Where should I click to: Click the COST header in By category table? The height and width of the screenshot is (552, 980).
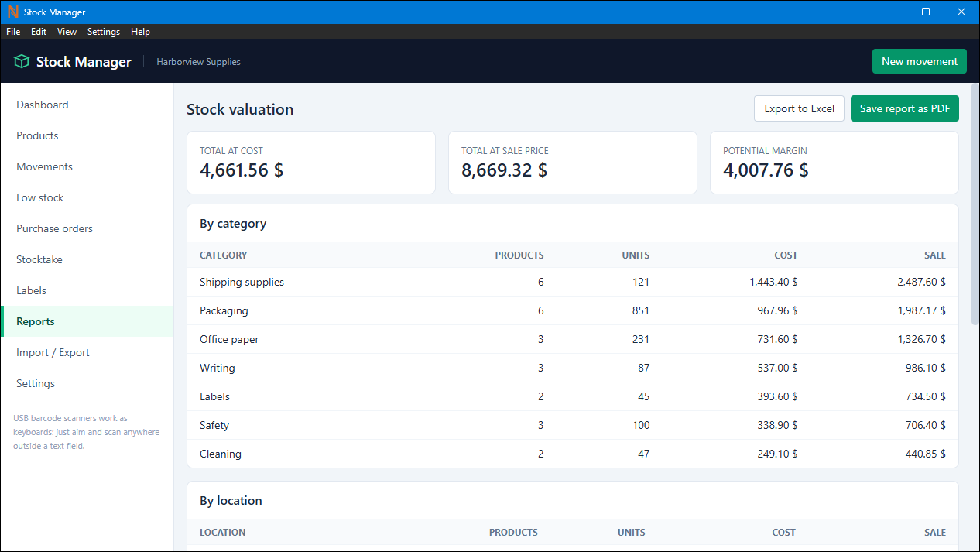click(x=786, y=255)
